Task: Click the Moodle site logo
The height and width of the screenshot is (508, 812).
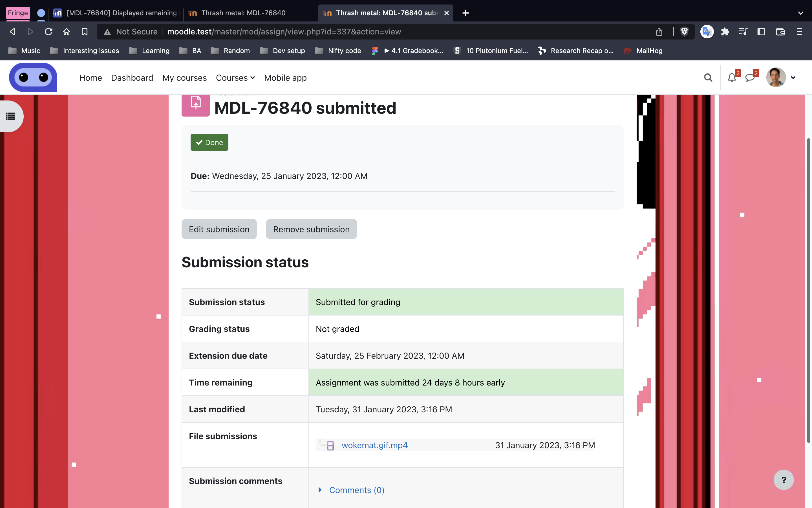Action: (x=33, y=77)
